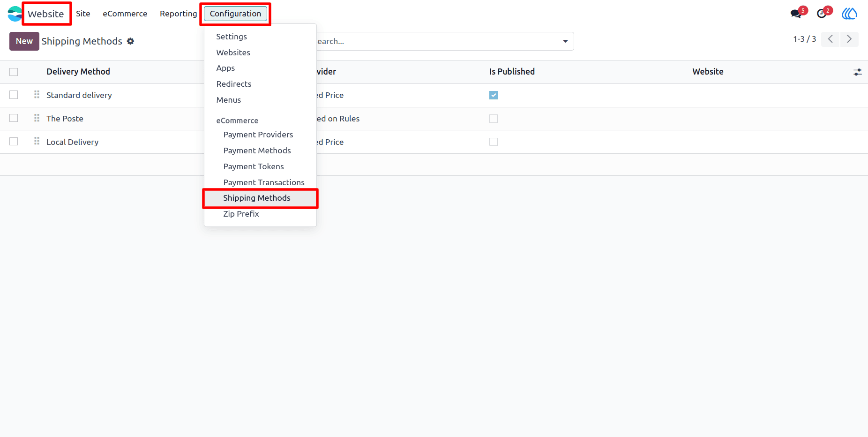Screen dimensions: 868x437
Task: Tick the The Poste row checkbox
Action: (14, 118)
